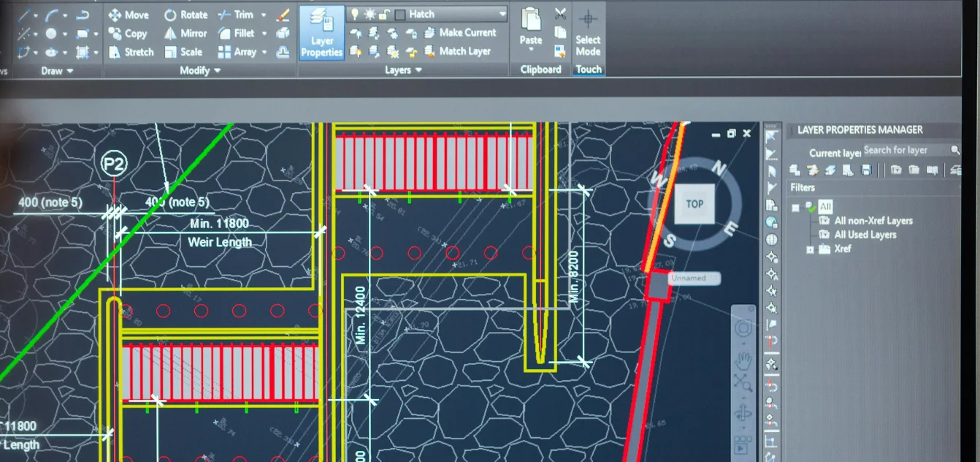The height and width of the screenshot is (462, 980).
Task: Toggle the sun icon to freeze the layer
Action: coord(370,14)
